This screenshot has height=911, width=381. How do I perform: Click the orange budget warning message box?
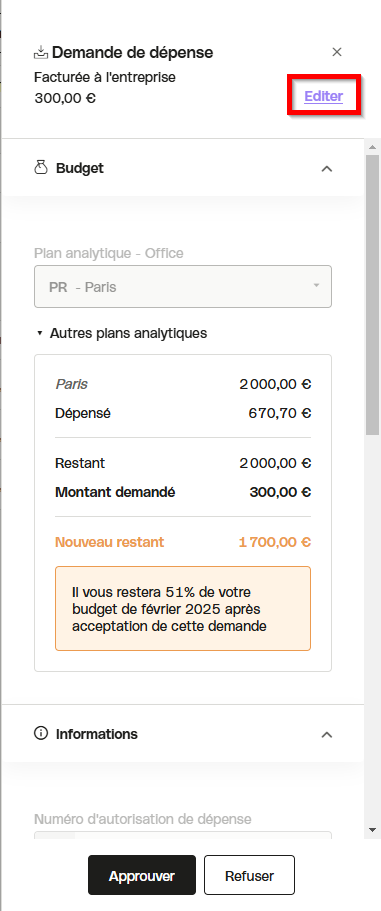coord(183,608)
